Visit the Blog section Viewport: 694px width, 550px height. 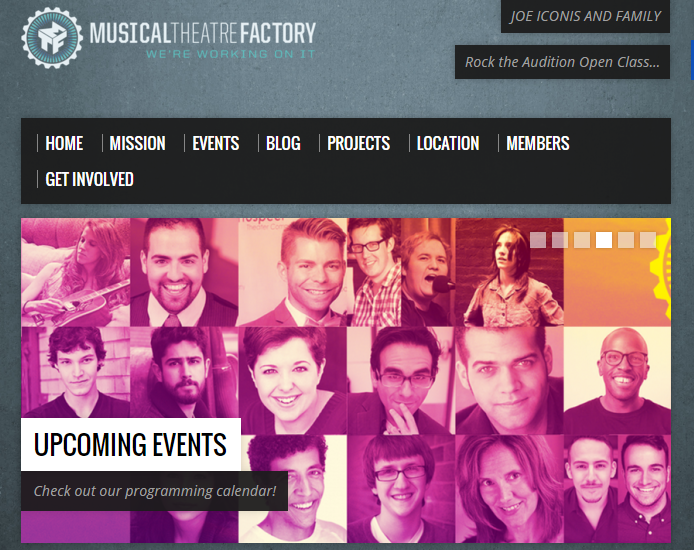tap(283, 143)
